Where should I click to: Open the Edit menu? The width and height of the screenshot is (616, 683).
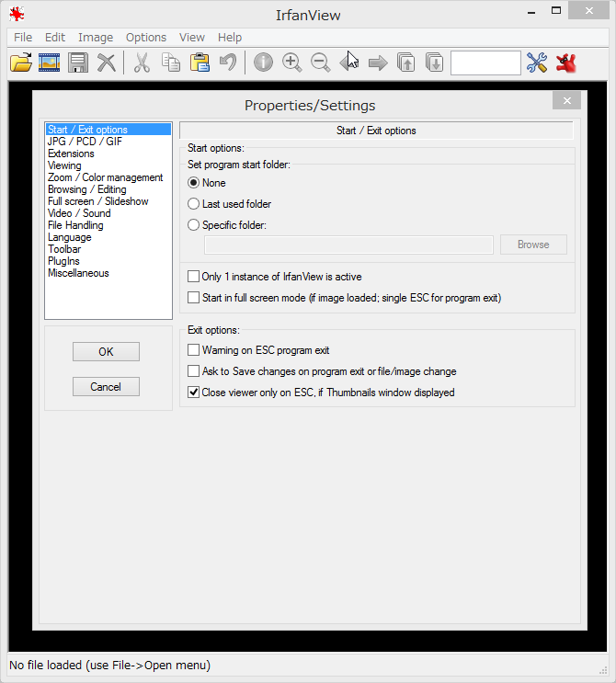pyautogui.click(x=55, y=38)
